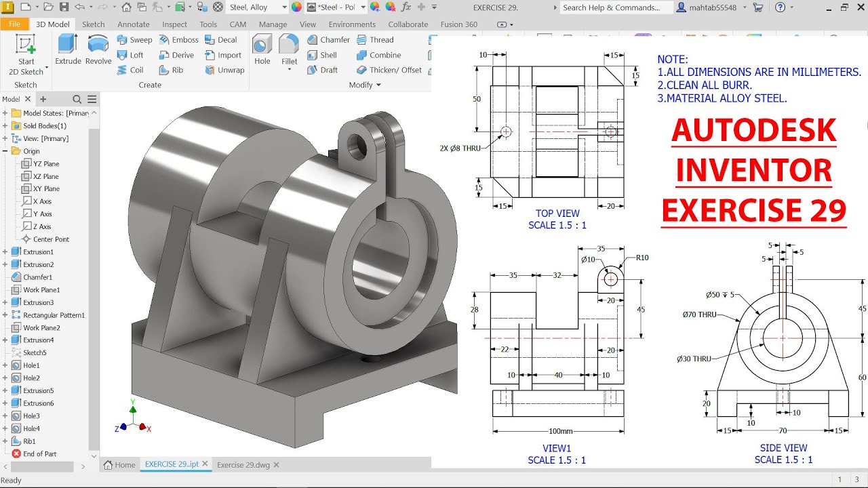
Task: Open the user account mahtab55548 menu
Action: [712, 7]
